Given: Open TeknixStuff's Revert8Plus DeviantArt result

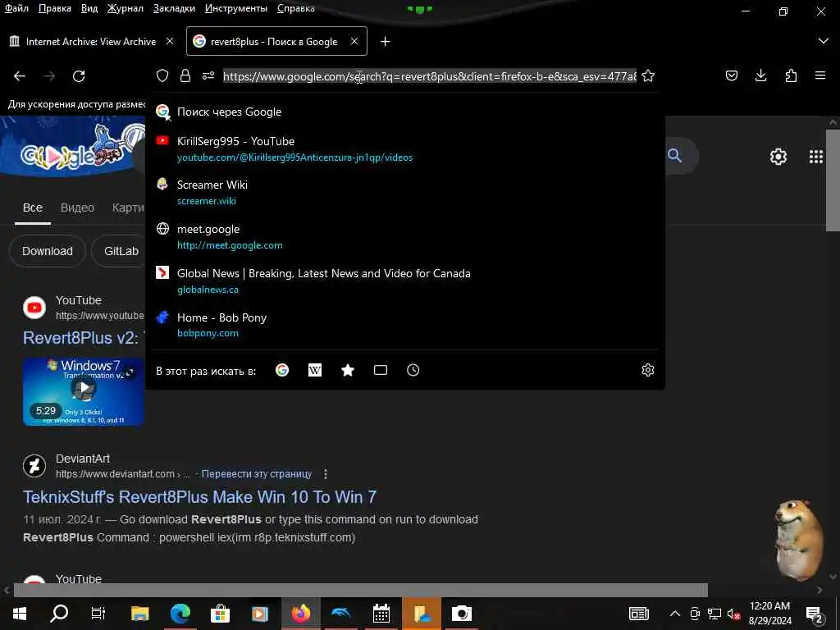Looking at the screenshot, I should tap(199, 497).
